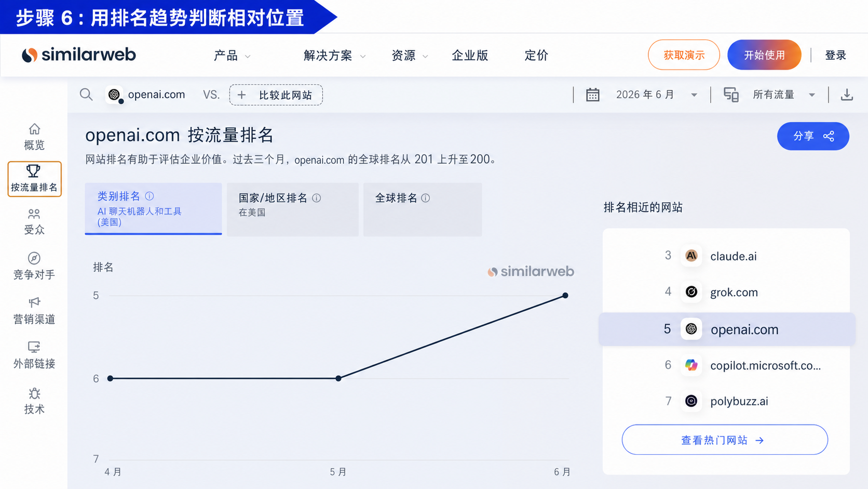The image size is (868, 489).
Task: Click the claude.ai site icon
Action: tap(691, 256)
